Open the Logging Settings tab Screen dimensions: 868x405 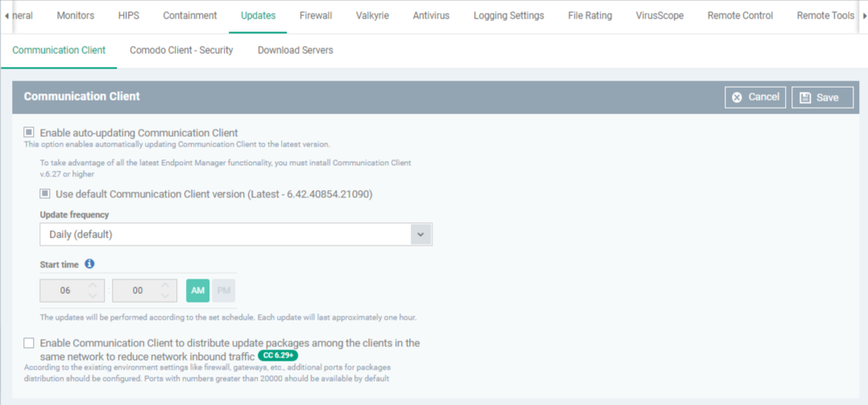509,16
